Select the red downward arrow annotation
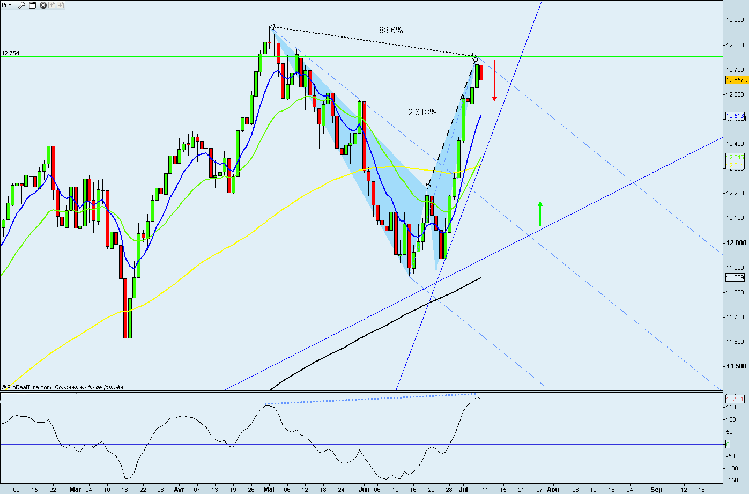 pyautogui.click(x=494, y=80)
